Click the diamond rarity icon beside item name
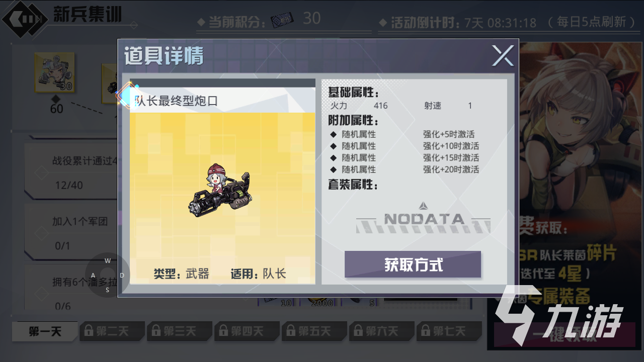This screenshot has width=644, height=362. click(x=126, y=96)
